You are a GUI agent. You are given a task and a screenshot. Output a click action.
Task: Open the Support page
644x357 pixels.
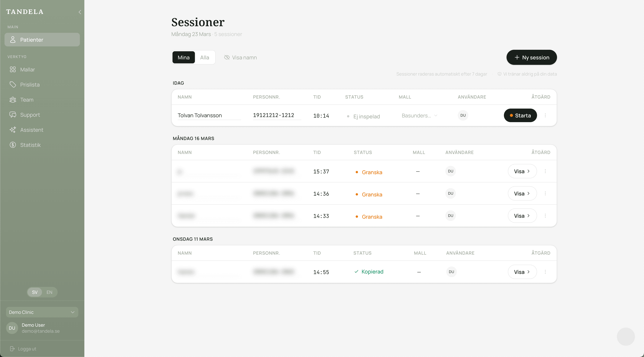tap(42, 115)
